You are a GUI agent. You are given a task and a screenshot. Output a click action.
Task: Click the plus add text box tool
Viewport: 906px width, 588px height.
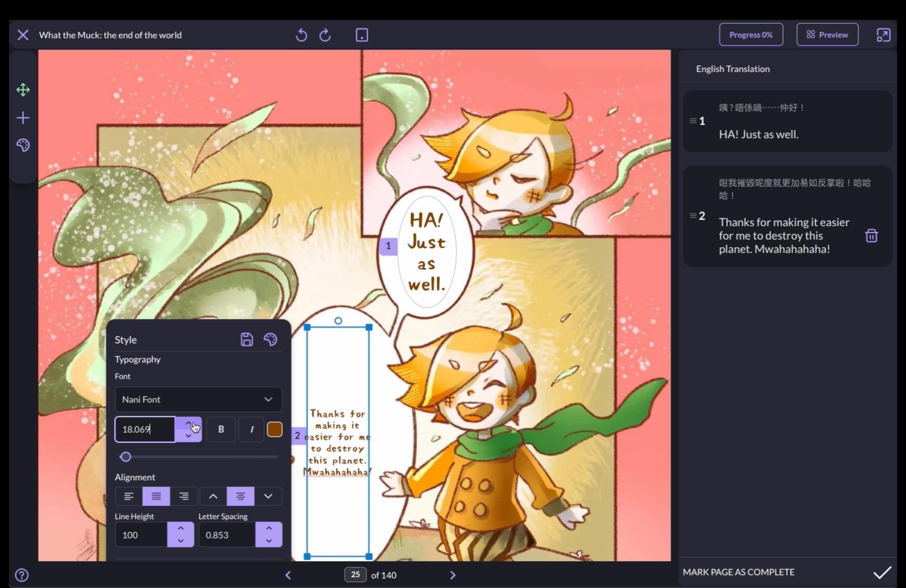tap(23, 118)
